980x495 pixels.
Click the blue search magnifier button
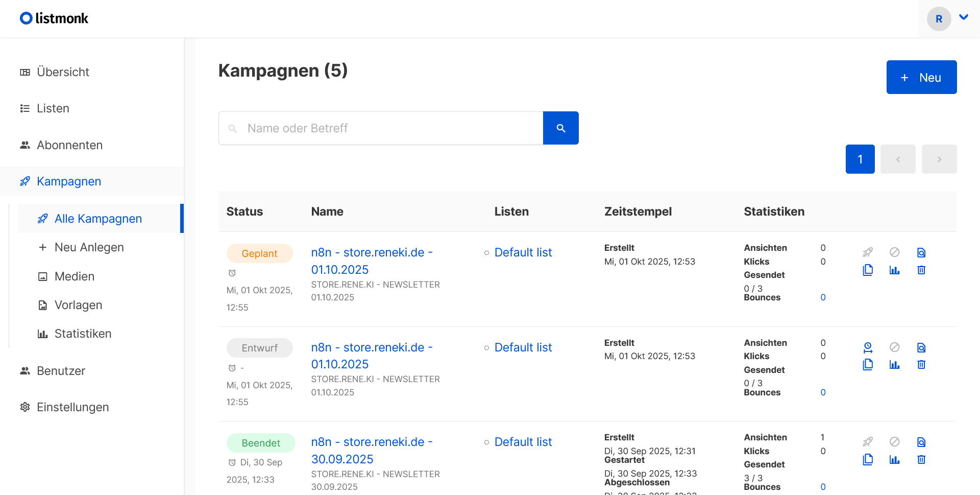click(x=560, y=128)
